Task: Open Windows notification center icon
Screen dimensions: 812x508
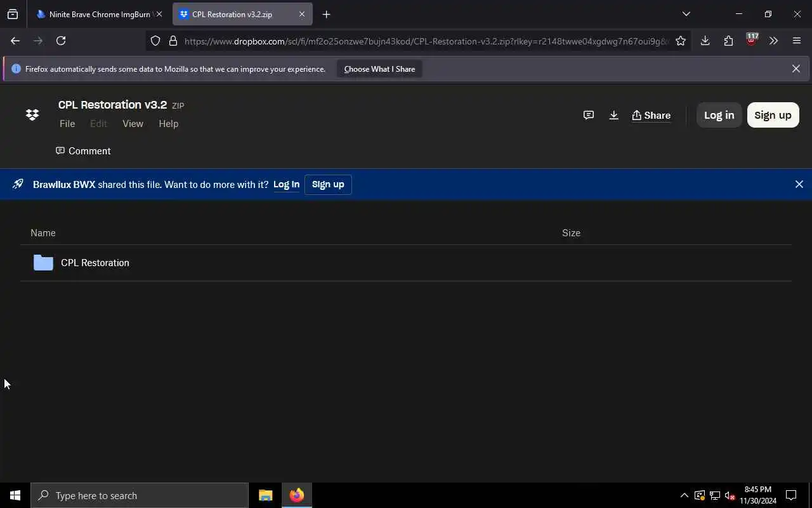Action: tap(791, 495)
